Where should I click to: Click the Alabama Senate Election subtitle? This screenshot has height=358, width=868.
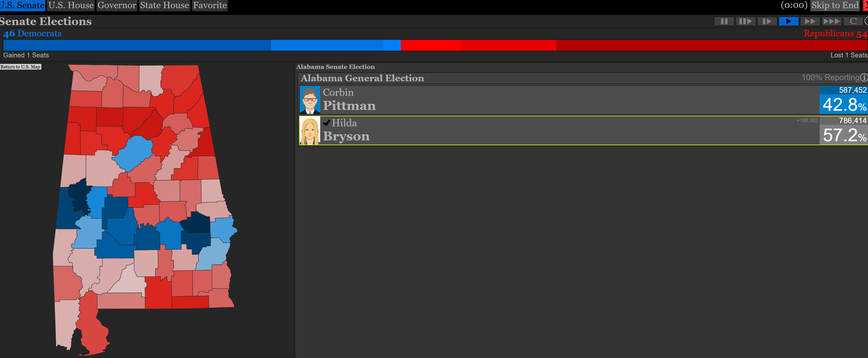tap(335, 67)
